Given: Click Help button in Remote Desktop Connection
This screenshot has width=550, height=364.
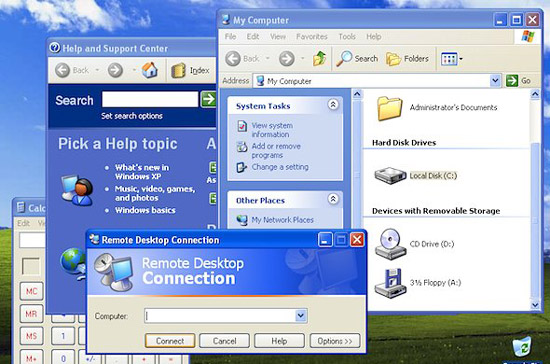Looking at the screenshot, I should (279, 341).
